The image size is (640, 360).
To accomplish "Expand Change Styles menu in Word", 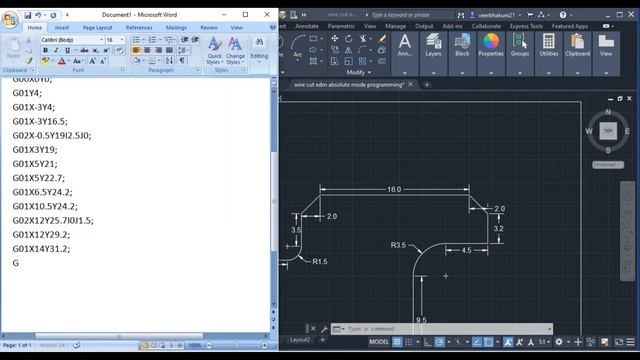I will 235,51.
